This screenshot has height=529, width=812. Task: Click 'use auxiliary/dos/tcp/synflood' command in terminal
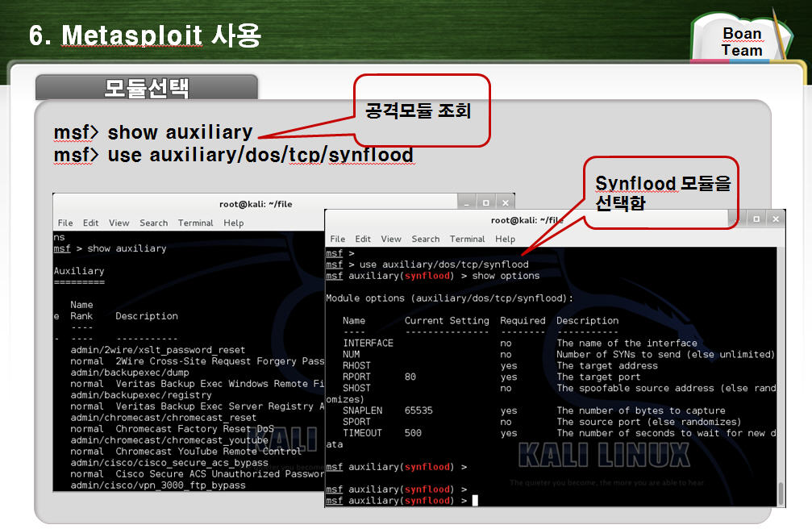(x=443, y=264)
